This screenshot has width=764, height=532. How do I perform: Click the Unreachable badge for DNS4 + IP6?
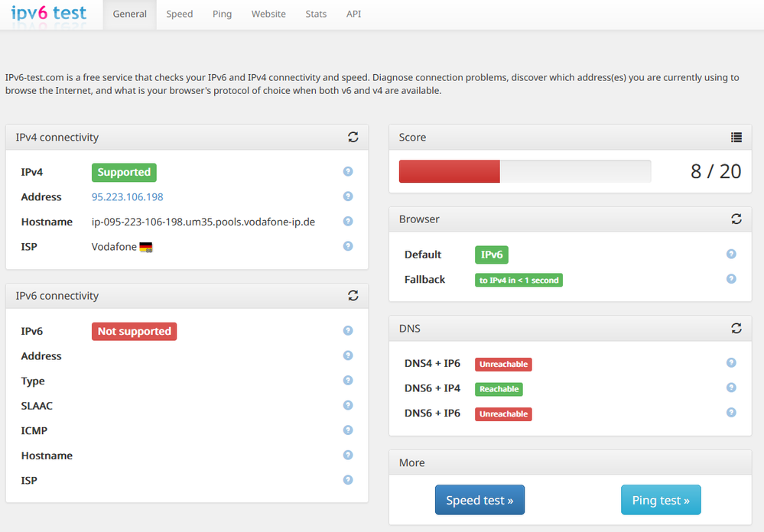[503, 365]
